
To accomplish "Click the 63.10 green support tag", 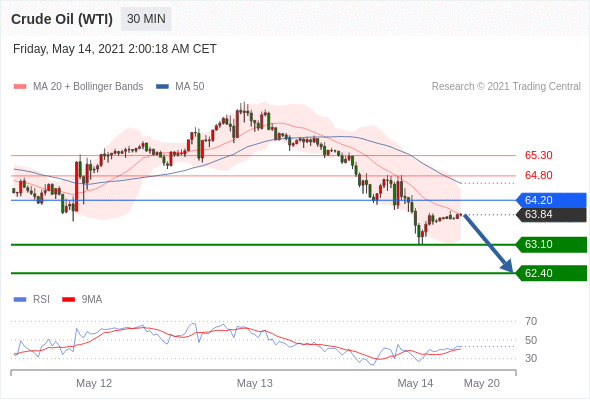I will [550, 245].
